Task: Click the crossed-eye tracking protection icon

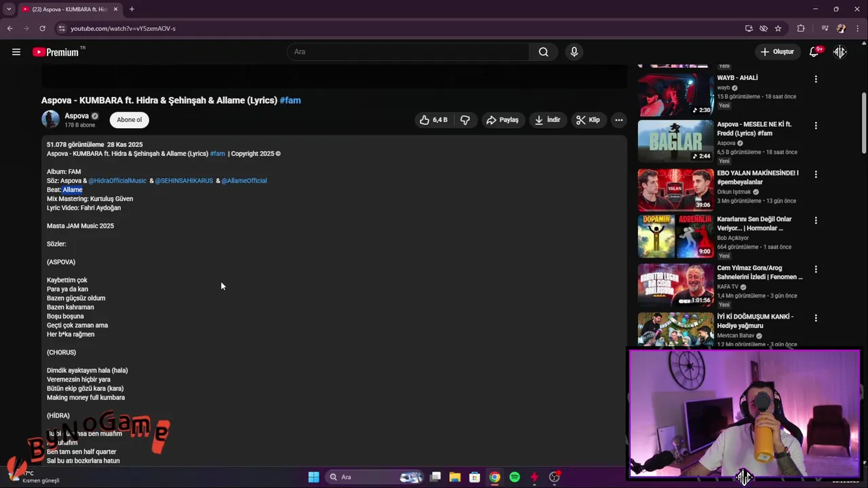Action: tap(764, 28)
